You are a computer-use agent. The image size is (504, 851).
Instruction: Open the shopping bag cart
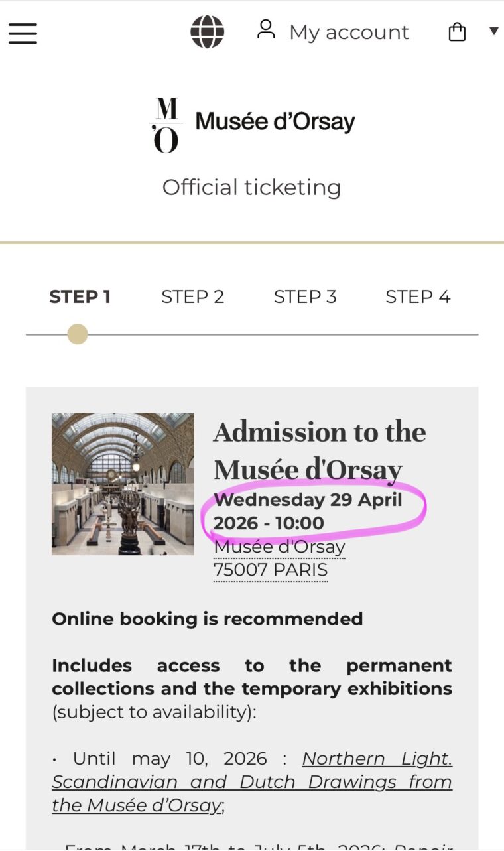click(458, 32)
